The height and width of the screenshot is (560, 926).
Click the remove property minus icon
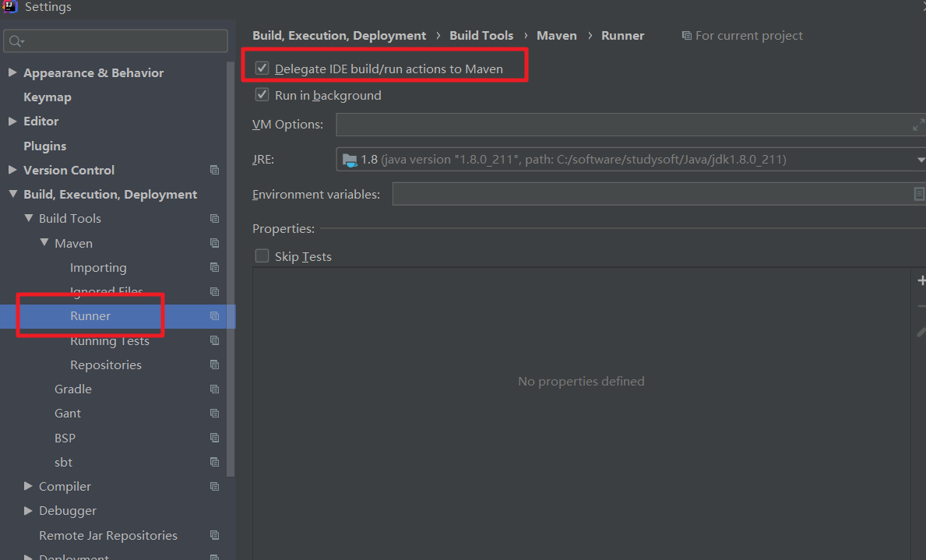click(x=921, y=305)
